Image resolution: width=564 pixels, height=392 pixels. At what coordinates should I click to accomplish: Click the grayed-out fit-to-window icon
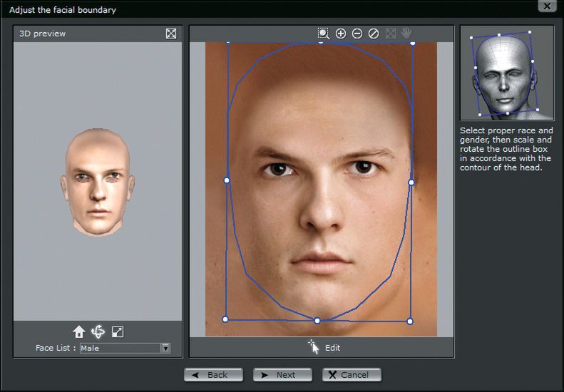tap(390, 33)
